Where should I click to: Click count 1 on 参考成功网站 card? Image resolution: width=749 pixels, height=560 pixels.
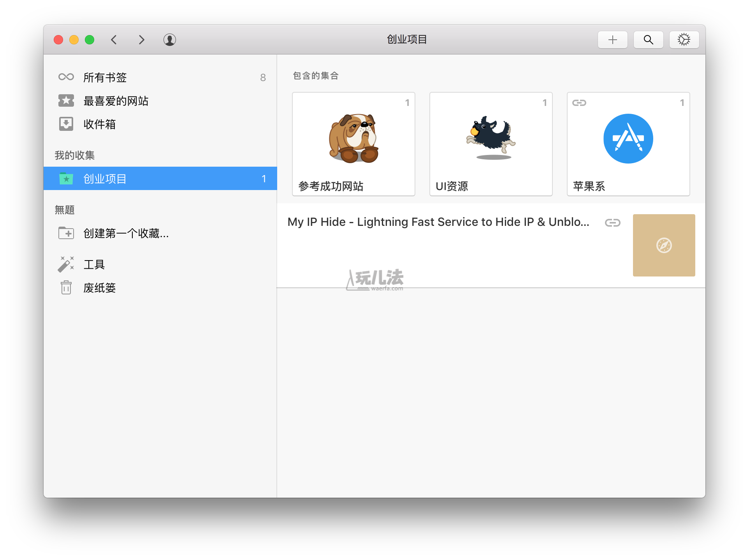407,103
